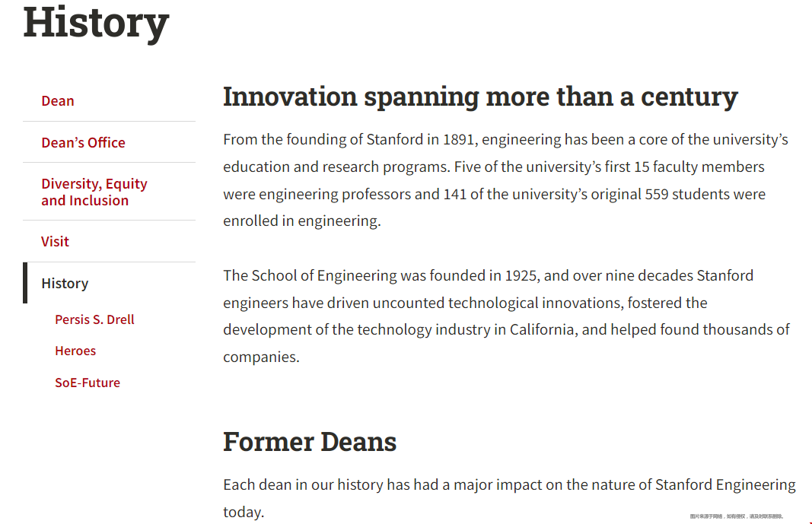Click the sentence beginning 'Each dean in our history'
The width and height of the screenshot is (812, 524).
coord(508,484)
